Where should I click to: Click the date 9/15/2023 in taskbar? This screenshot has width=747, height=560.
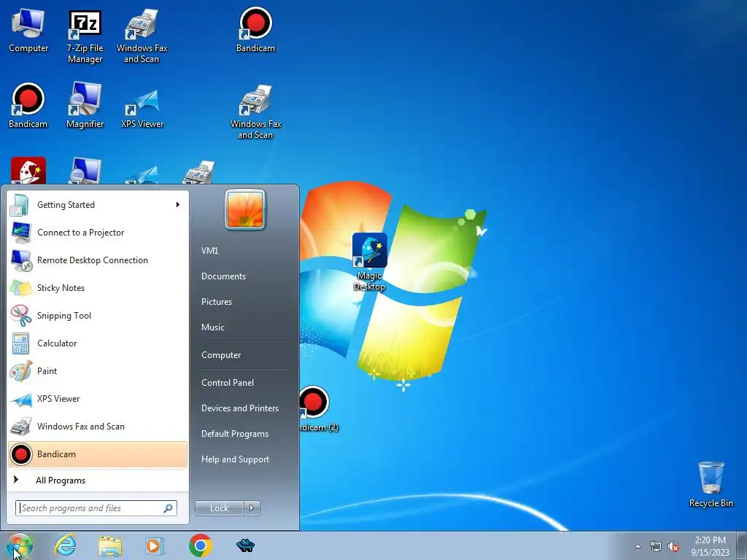point(710,553)
